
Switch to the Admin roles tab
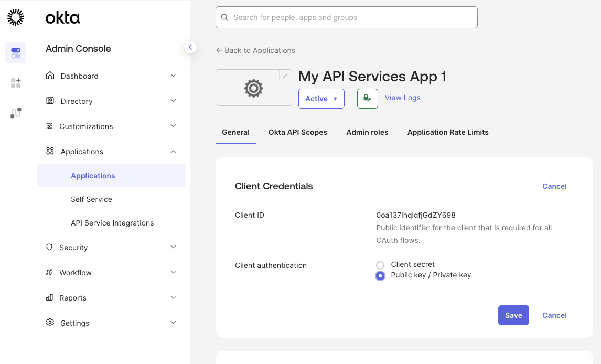click(x=367, y=132)
